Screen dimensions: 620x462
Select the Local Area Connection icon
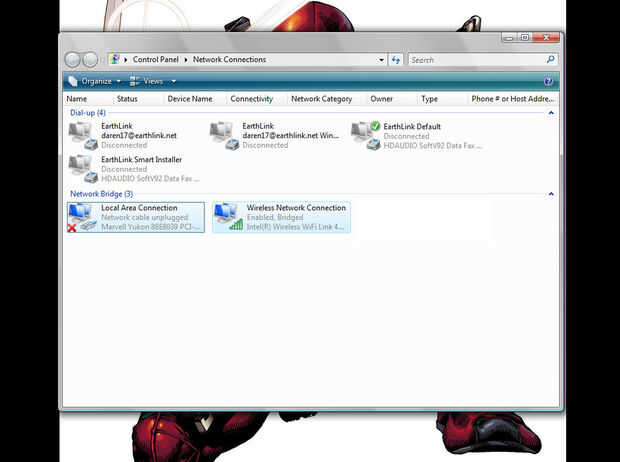(x=83, y=217)
